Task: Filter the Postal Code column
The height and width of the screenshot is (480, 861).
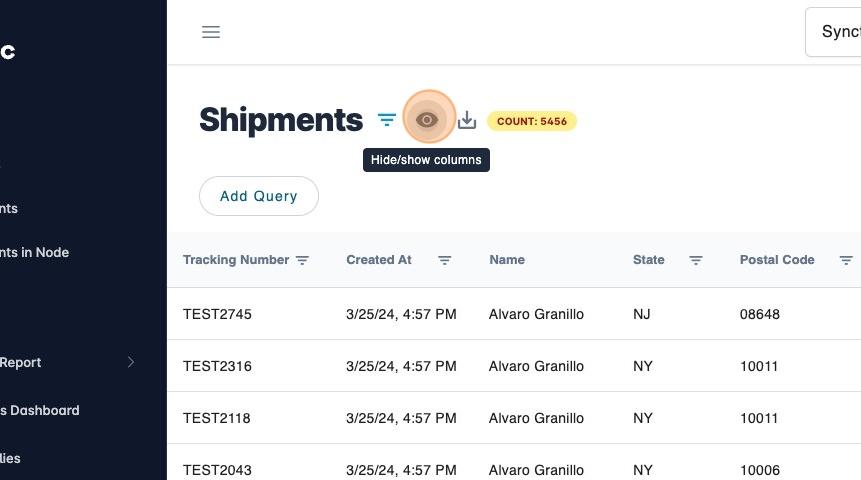Action: (846, 260)
